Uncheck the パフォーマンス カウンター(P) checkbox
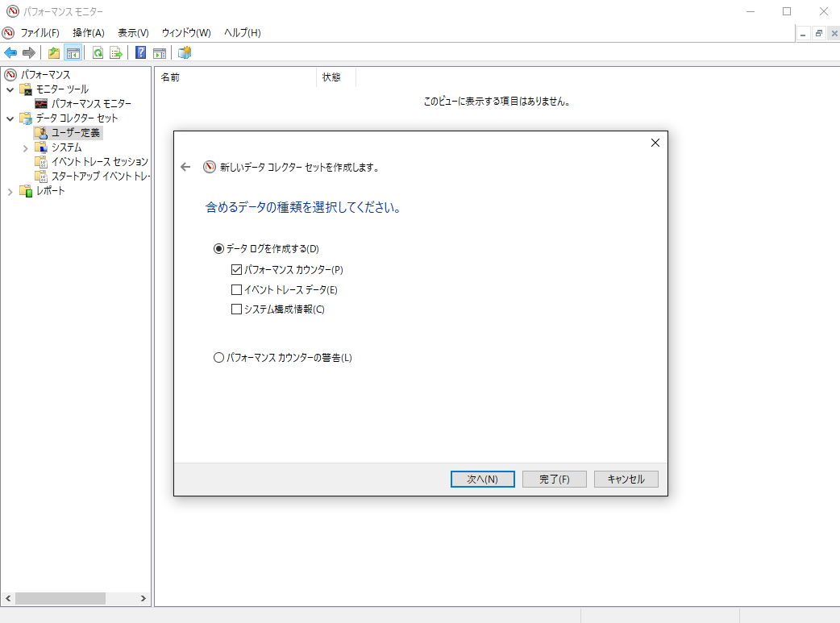840x623 pixels. (236, 269)
